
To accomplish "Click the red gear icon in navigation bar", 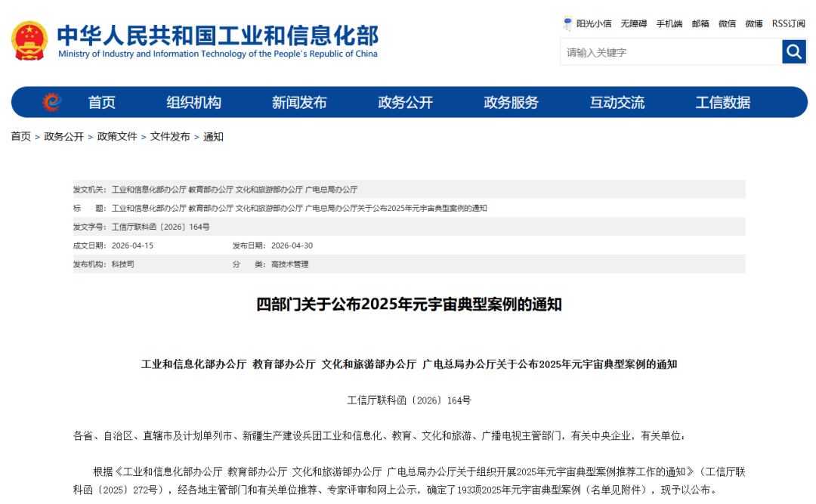I will [51, 102].
